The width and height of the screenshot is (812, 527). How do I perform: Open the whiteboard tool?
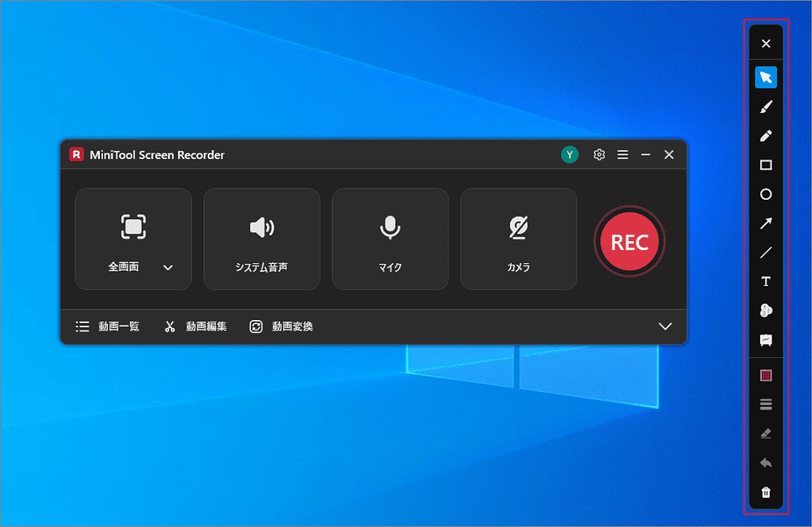click(766, 339)
